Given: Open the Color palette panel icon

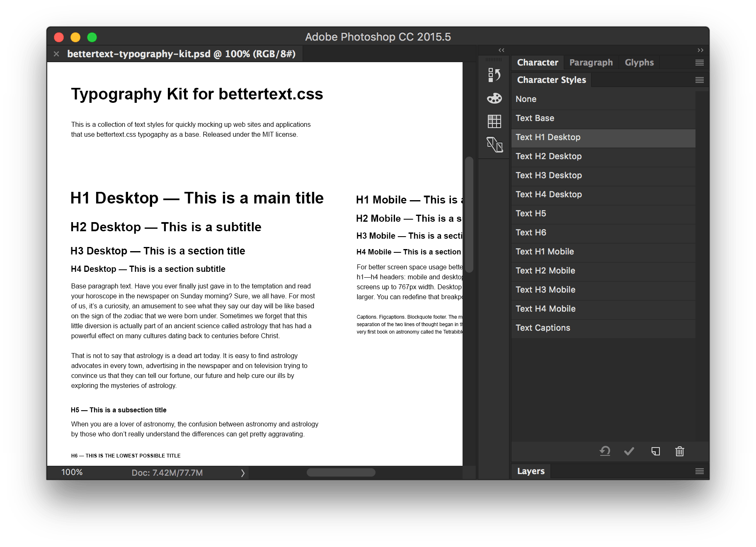Looking at the screenshot, I should pos(494,98).
